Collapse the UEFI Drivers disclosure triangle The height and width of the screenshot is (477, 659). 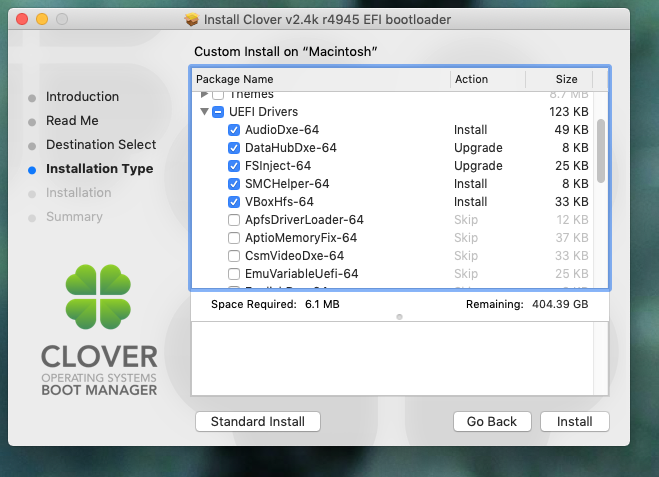pos(204,112)
